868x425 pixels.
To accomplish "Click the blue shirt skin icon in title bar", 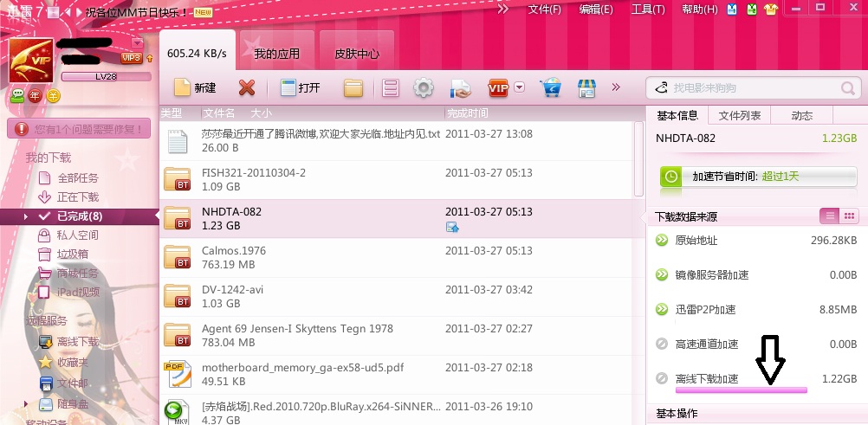I will (x=732, y=10).
